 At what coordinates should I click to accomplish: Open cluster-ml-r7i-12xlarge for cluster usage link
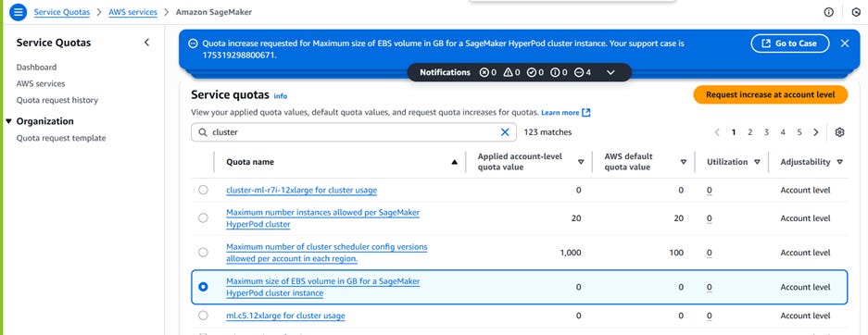click(x=302, y=190)
